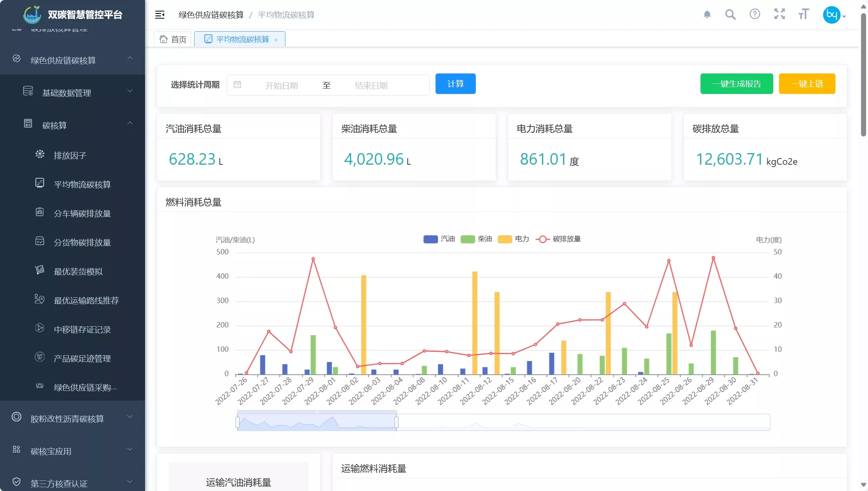Viewport: 868px width, 491px height.
Task: Toggle 柴油 series in chart legend
Action: tap(477, 239)
